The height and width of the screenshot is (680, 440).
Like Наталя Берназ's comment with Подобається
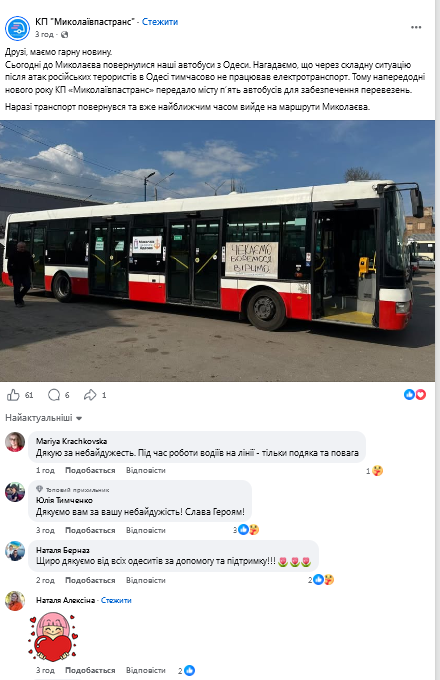pyautogui.click(x=90, y=580)
